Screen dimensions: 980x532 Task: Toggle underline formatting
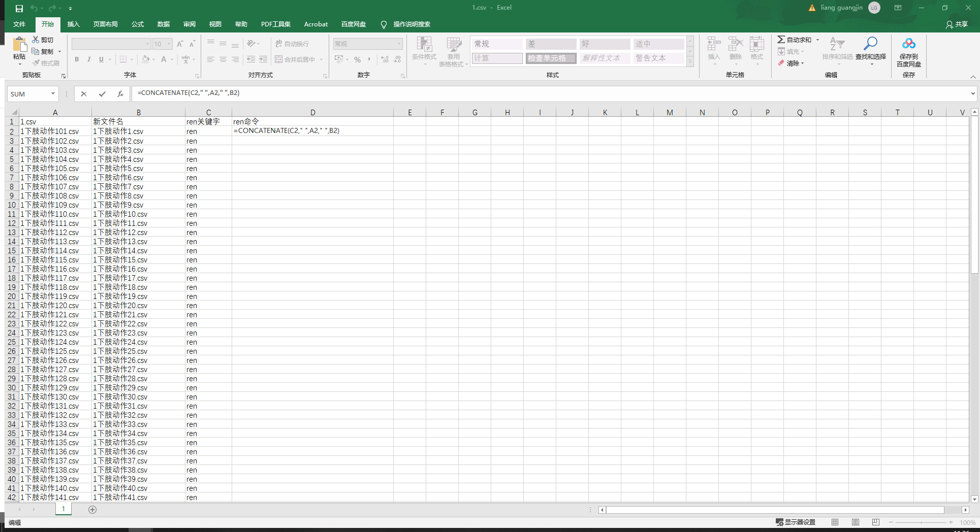tap(101, 59)
